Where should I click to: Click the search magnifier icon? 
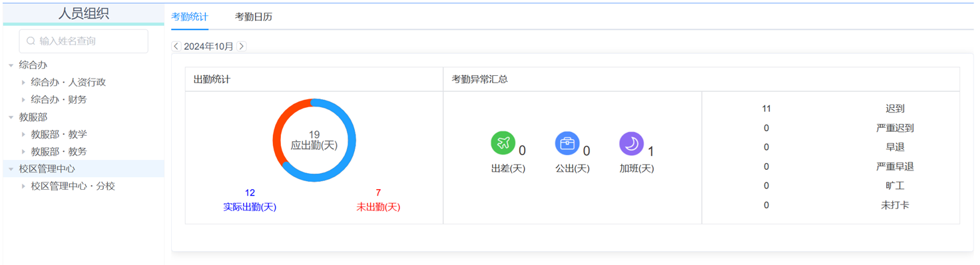point(31,41)
